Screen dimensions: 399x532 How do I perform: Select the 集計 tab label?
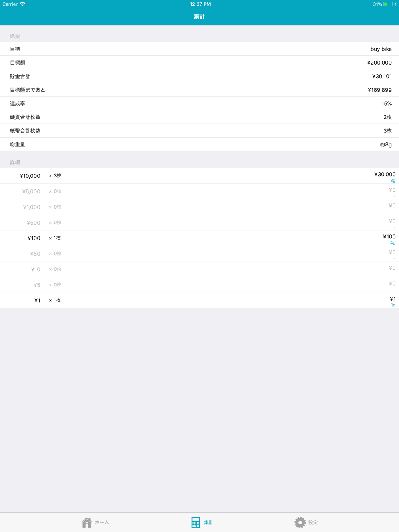[209, 522]
